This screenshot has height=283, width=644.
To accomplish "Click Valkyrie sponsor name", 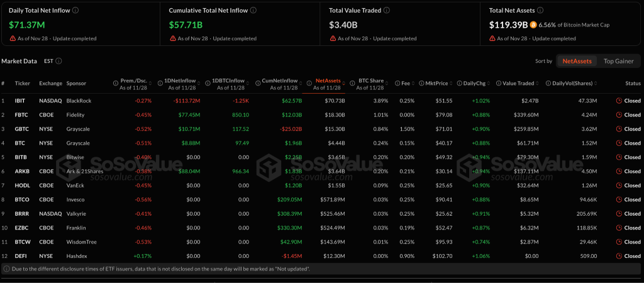I will point(76,214).
